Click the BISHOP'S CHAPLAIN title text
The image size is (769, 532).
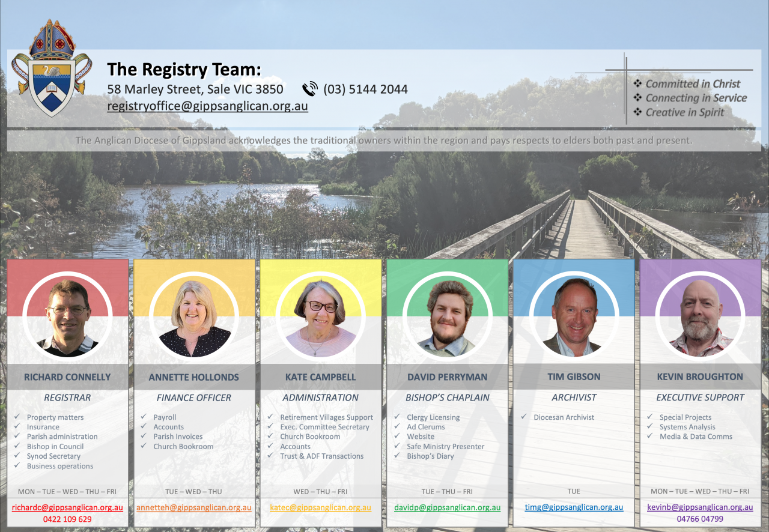point(448,397)
